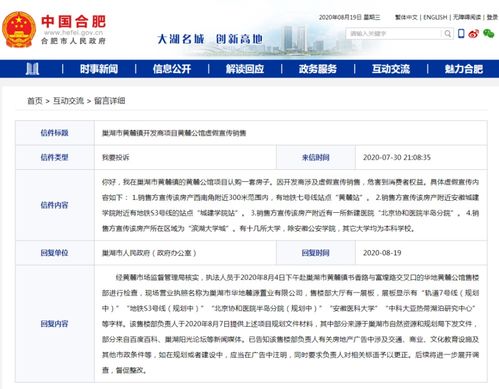Click the header date 2020年08月19日 星期三
Image resolution: width=499 pixels, height=389 pixels.
(x=349, y=17)
